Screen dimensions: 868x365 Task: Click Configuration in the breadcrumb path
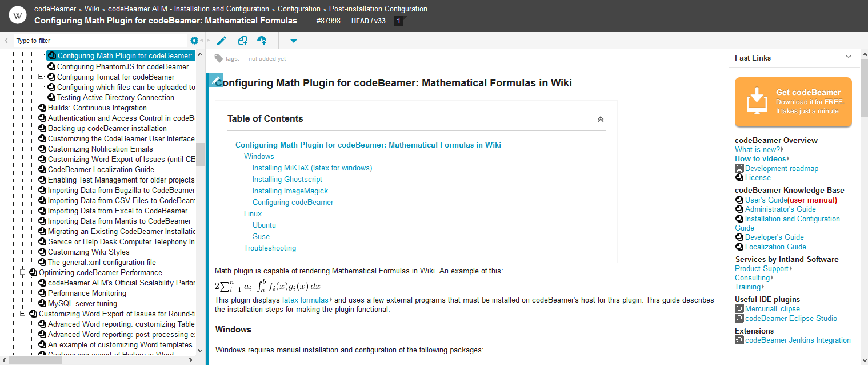pos(299,9)
